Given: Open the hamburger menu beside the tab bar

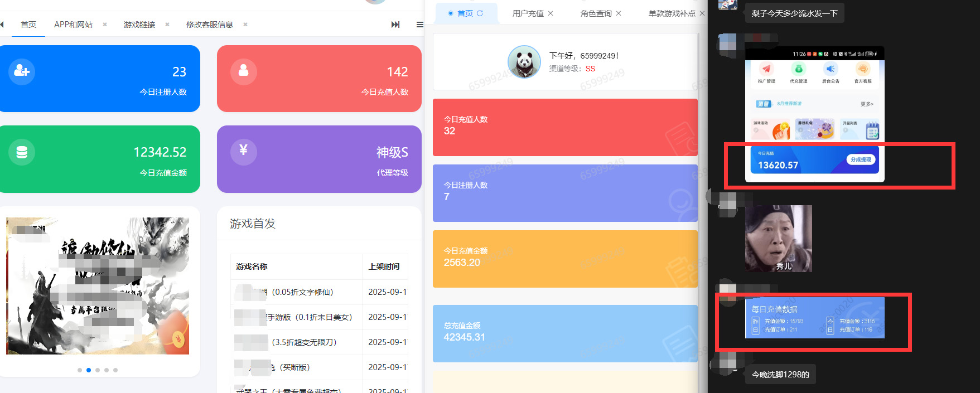Looking at the screenshot, I should point(420,25).
